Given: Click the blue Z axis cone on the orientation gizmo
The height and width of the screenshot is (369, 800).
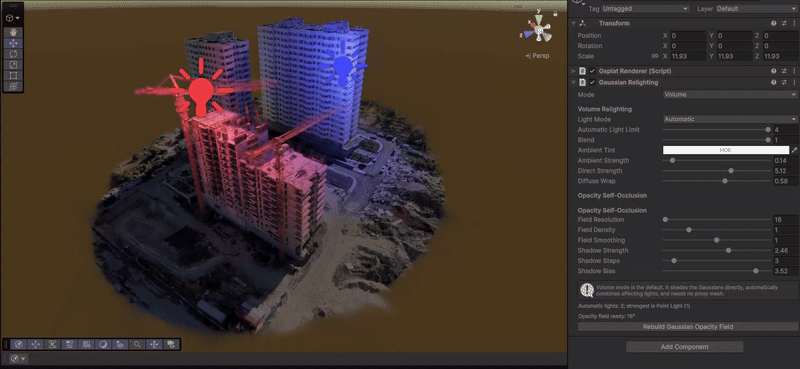Looking at the screenshot, I should [529, 35].
